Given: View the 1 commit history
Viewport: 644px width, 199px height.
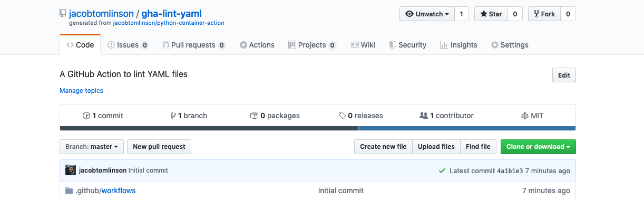Looking at the screenshot, I should pos(103,116).
